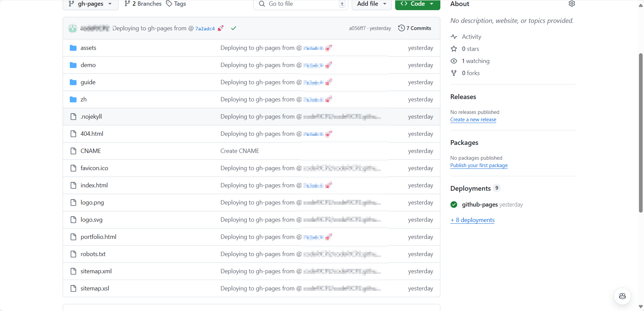Open the Tags page
Screen dimensions: 644x311
(x=176, y=4)
